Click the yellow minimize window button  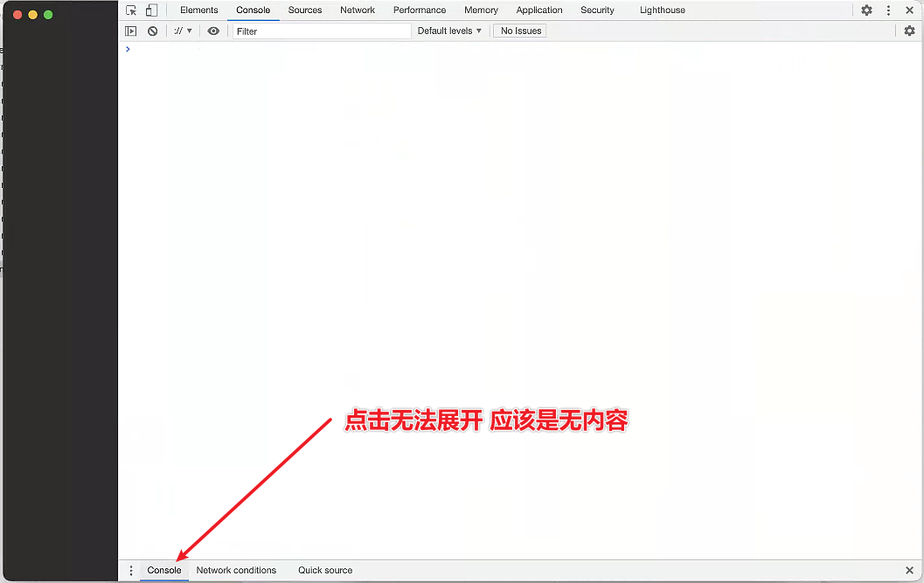coord(33,15)
